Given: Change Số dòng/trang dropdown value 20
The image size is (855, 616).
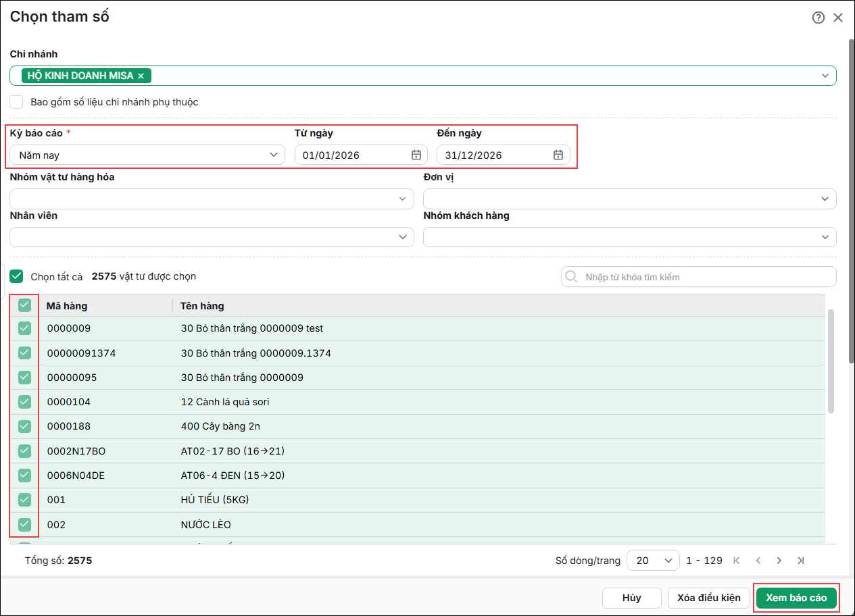Looking at the screenshot, I should point(653,560).
